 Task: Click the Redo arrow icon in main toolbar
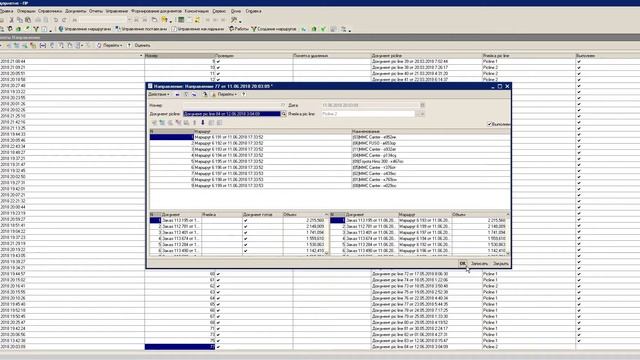click(64, 20)
